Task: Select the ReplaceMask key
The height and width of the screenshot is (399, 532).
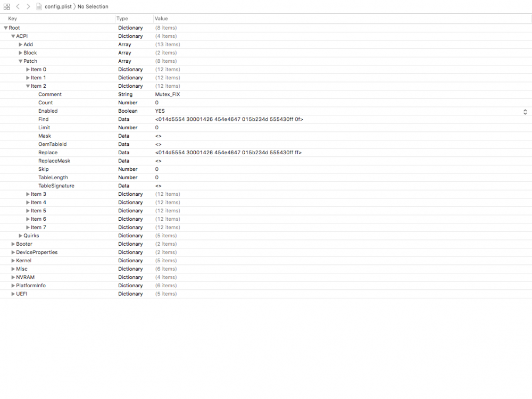Action: 54,161
